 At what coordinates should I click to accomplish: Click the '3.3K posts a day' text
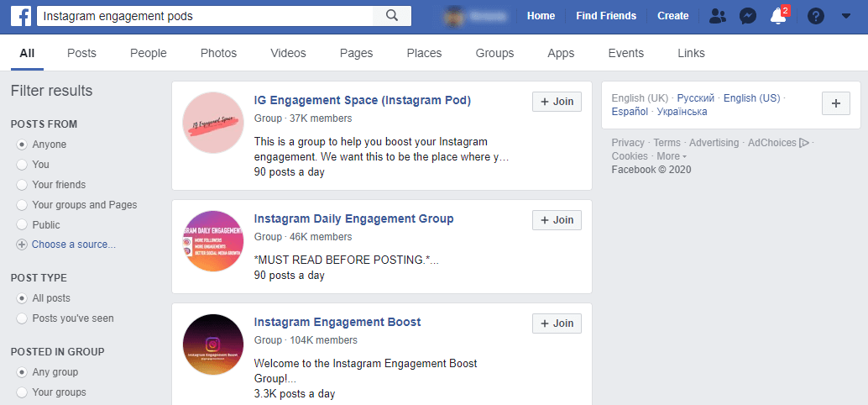point(295,394)
